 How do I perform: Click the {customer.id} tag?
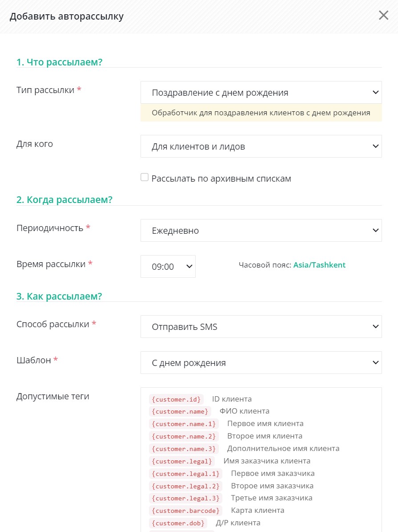coord(176,399)
